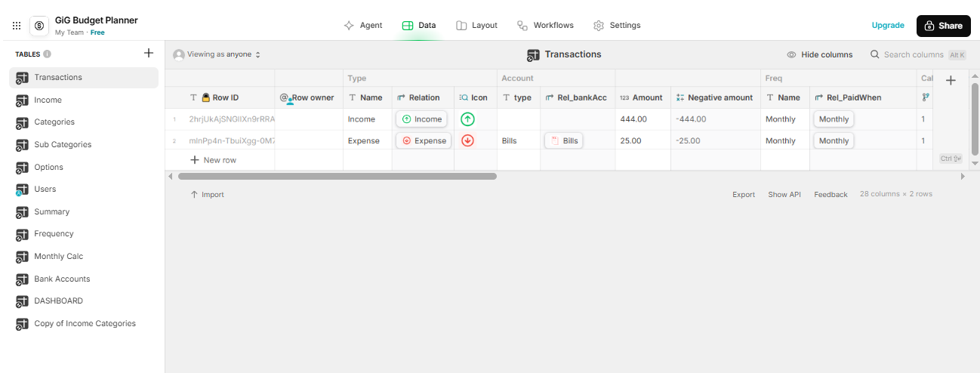Click the Upgrade link
The height and width of the screenshot is (373, 980).
[x=888, y=25]
